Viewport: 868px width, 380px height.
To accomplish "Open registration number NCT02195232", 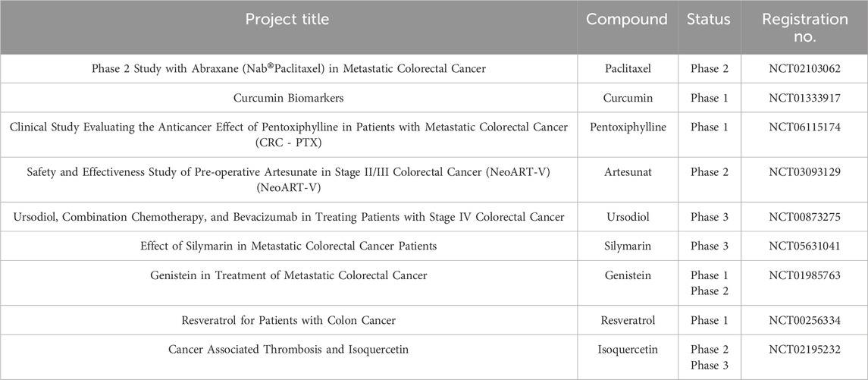I will (805, 350).
